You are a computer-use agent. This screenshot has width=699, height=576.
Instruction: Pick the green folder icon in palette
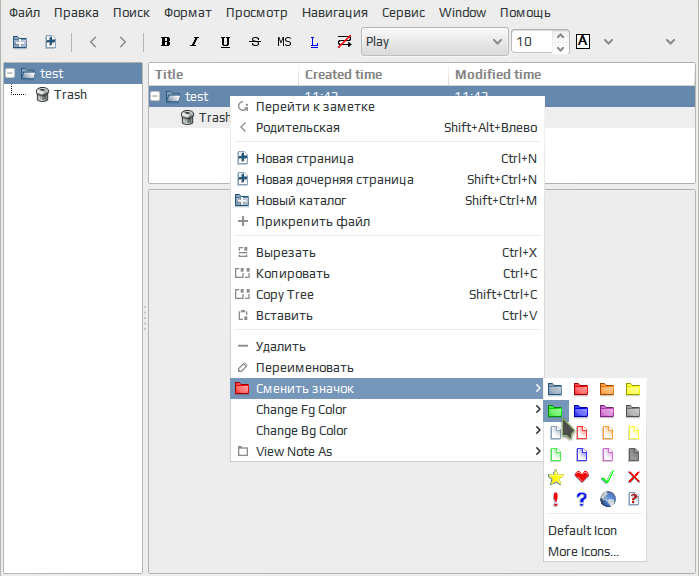coord(556,410)
